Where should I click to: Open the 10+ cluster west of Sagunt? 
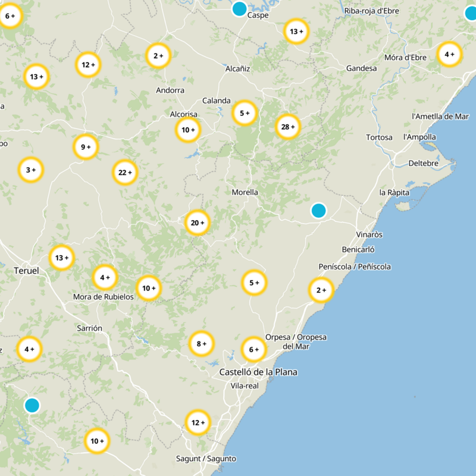97,441
